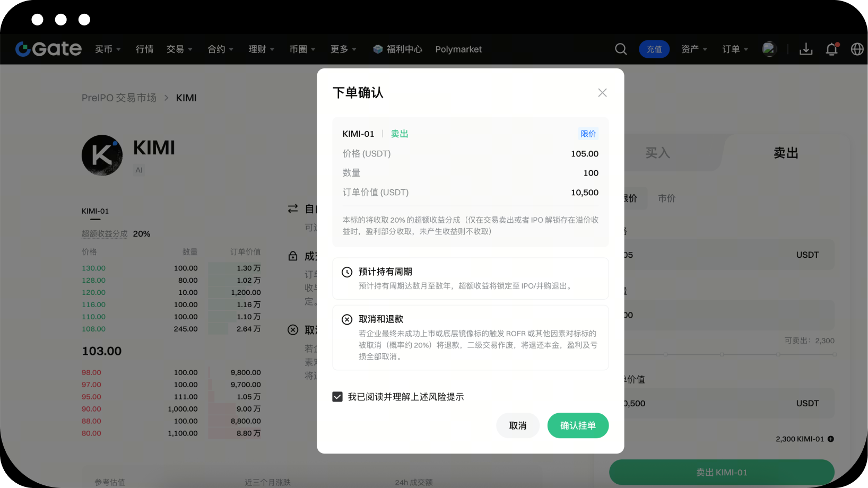Select the 88.00 bid price row
Image resolution: width=868 pixels, height=488 pixels.
(x=171, y=422)
